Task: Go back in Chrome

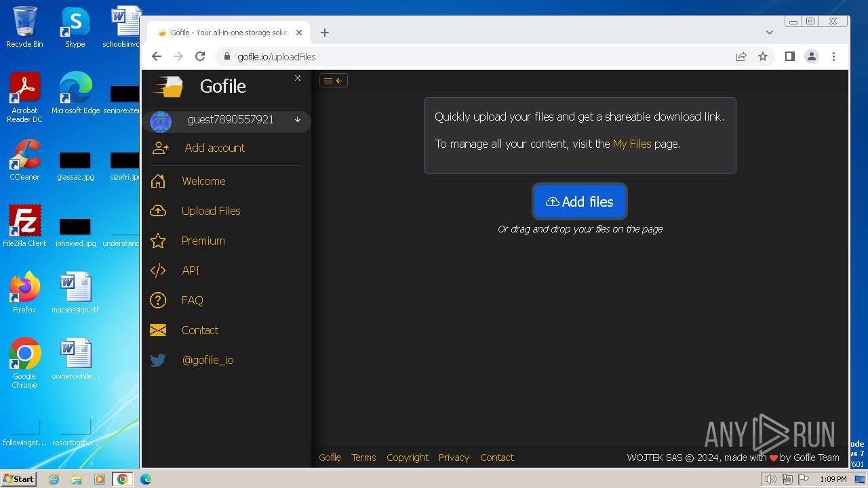Action: point(157,57)
